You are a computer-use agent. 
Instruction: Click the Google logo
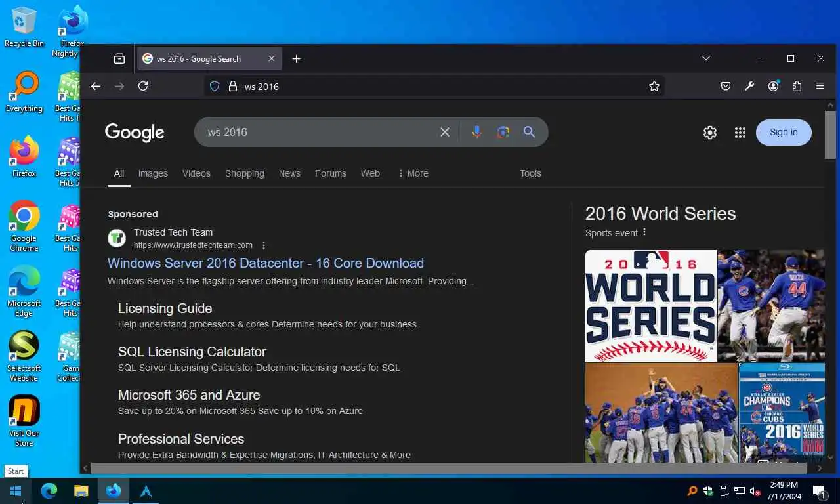pyautogui.click(x=135, y=133)
